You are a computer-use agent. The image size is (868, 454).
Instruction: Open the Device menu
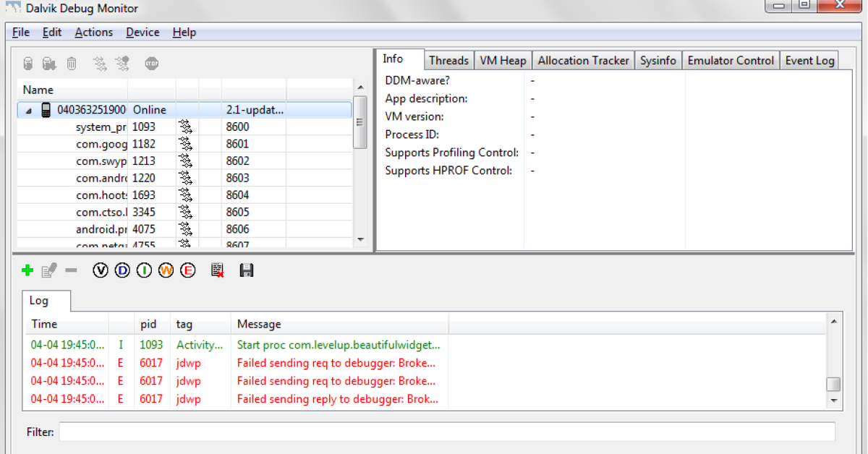click(142, 33)
